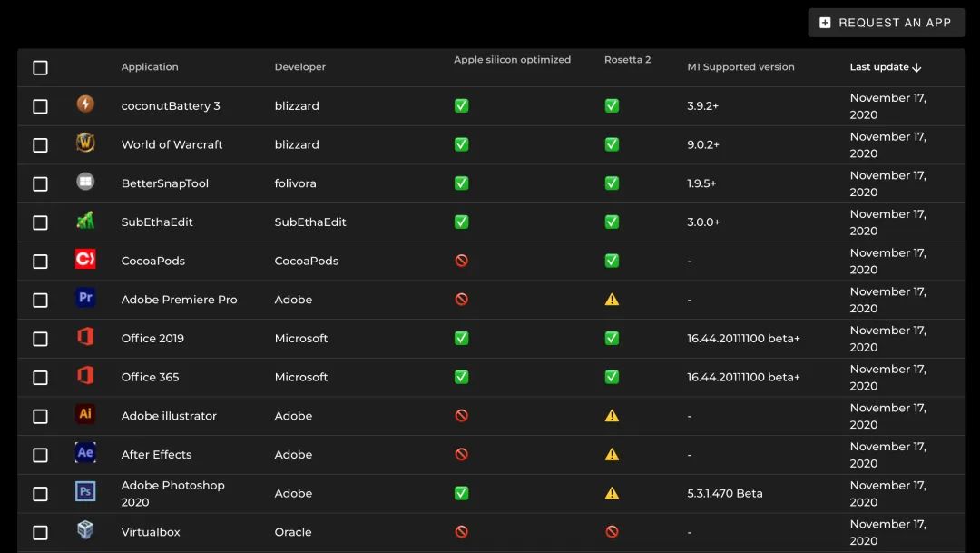This screenshot has height=553, width=980.
Task: Click the Request an App button
Action: point(886,23)
